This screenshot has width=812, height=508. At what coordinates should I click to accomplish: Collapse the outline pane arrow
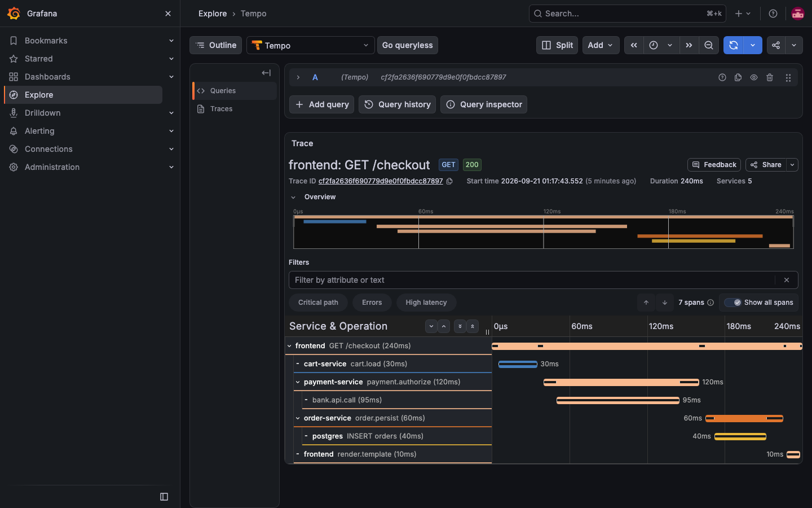click(x=266, y=73)
